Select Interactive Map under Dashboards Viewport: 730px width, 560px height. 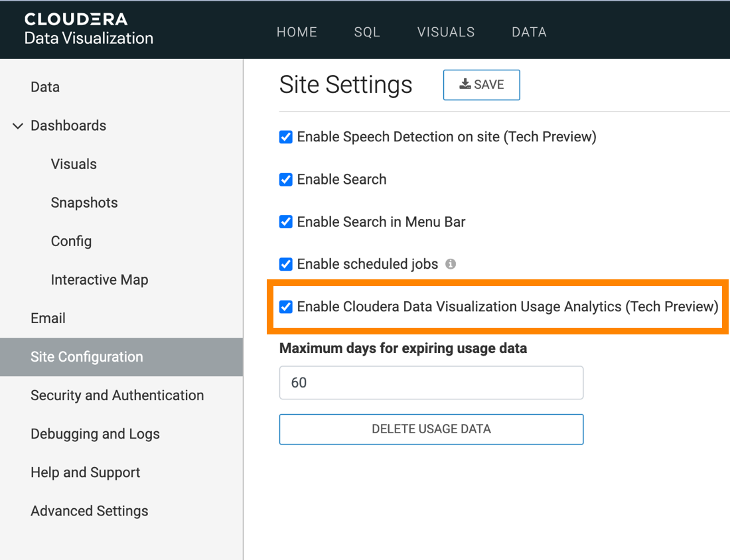(x=100, y=280)
